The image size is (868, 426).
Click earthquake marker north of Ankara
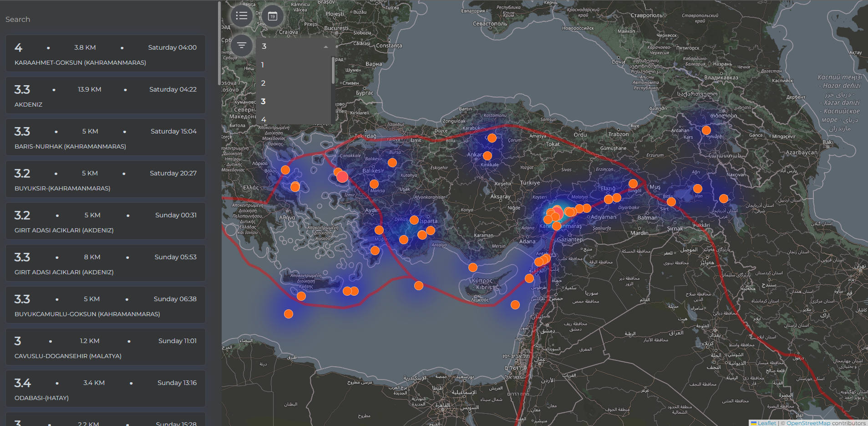click(x=492, y=138)
